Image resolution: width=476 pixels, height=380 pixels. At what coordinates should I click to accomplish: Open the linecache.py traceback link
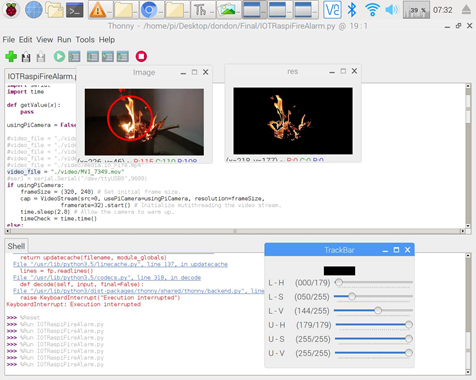120,264
